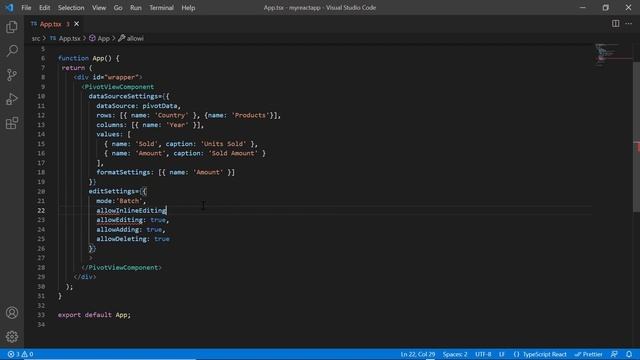Click closing PivotViewComponent tag
Image resolution: width=640 pixels, height=360 pixels.
(x=121, y=268)
